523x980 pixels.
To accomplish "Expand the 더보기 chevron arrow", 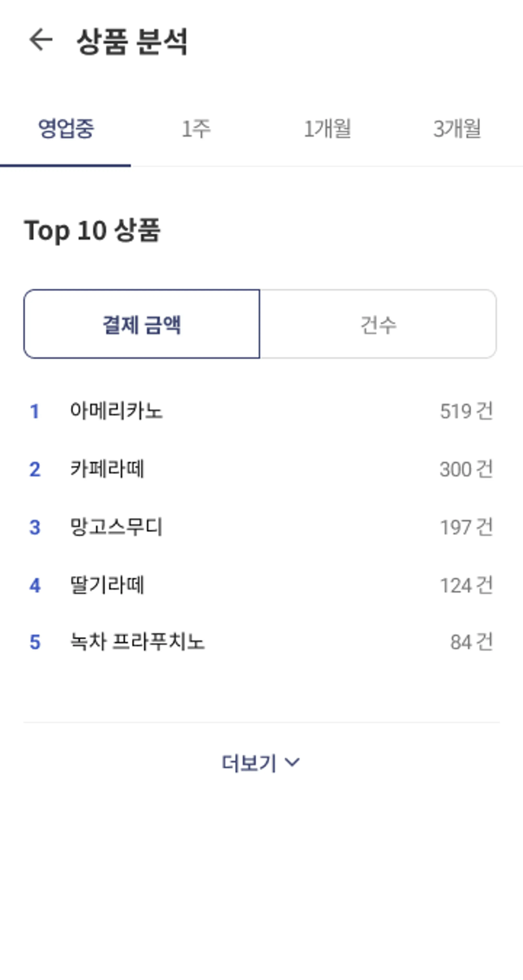I will (x=292, y=762).
